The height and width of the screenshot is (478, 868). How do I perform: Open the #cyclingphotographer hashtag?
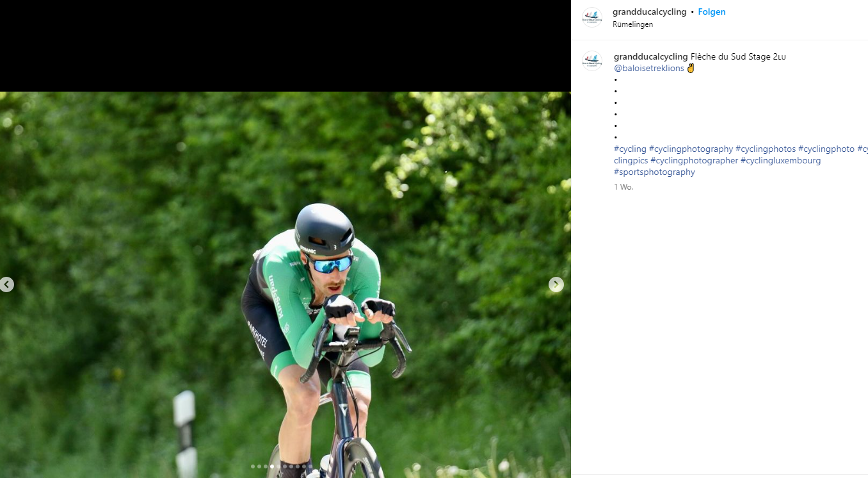tap(694, 160)
